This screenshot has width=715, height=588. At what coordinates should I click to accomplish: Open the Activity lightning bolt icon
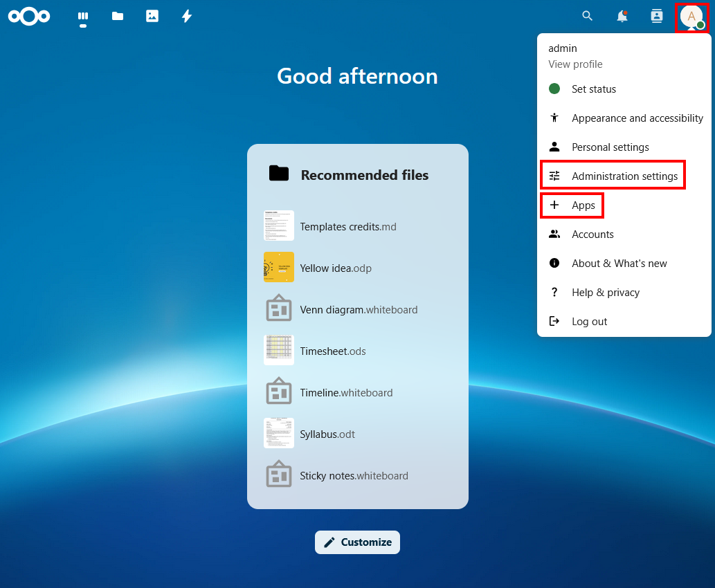pyautogui.click(x=187, y=16)
